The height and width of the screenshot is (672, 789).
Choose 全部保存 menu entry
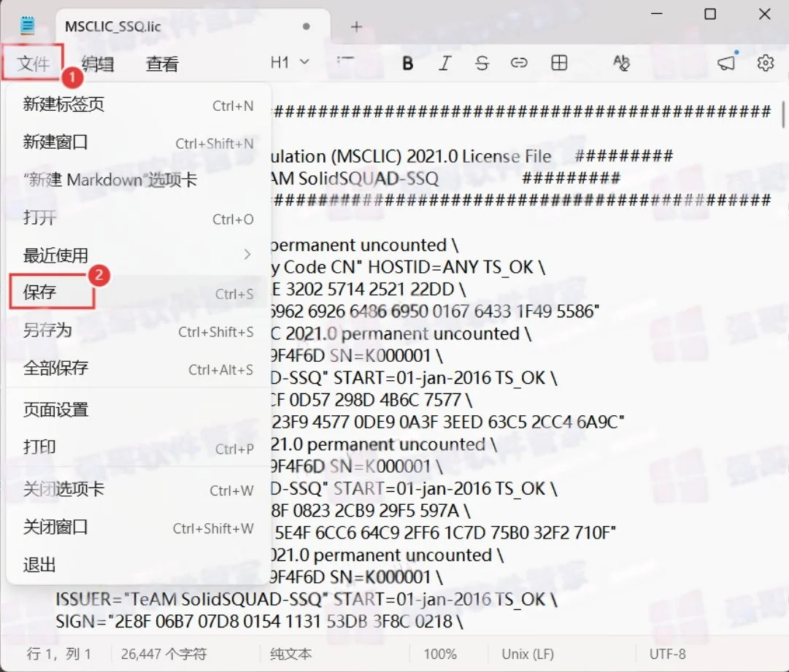click(x=139, y=368)
